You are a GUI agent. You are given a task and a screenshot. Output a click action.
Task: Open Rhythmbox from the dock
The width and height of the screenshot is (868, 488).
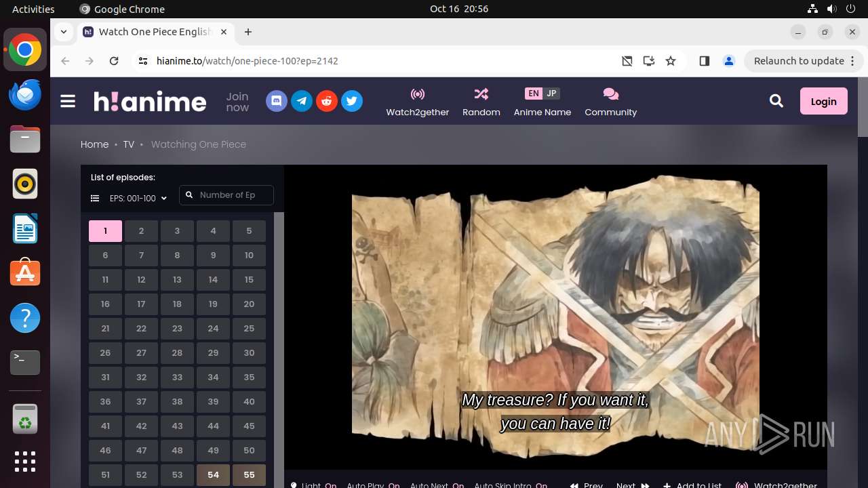click(25, 184)
